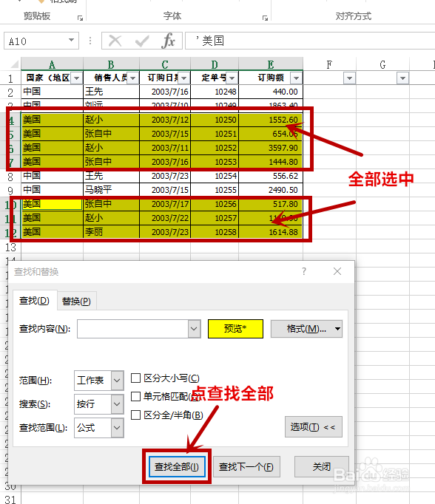Click in the 查找内容 input field
This screenshot has height=504, width=435.
coord(133,329)
